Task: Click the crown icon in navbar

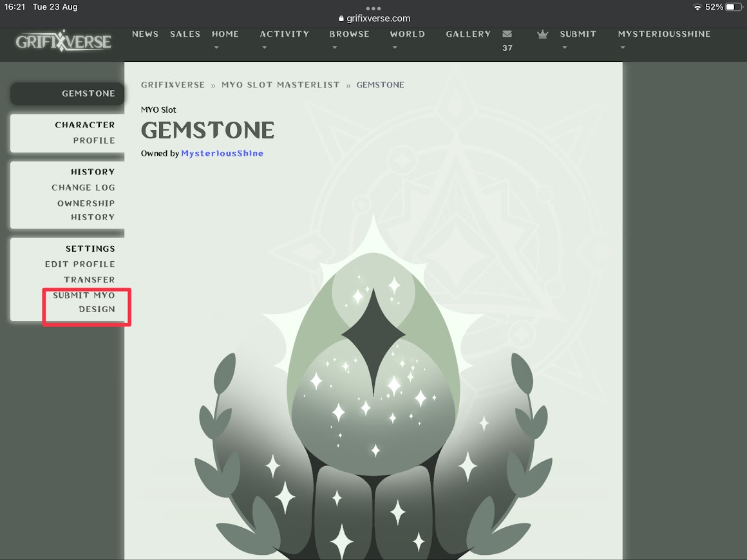Action: [542, 34]
